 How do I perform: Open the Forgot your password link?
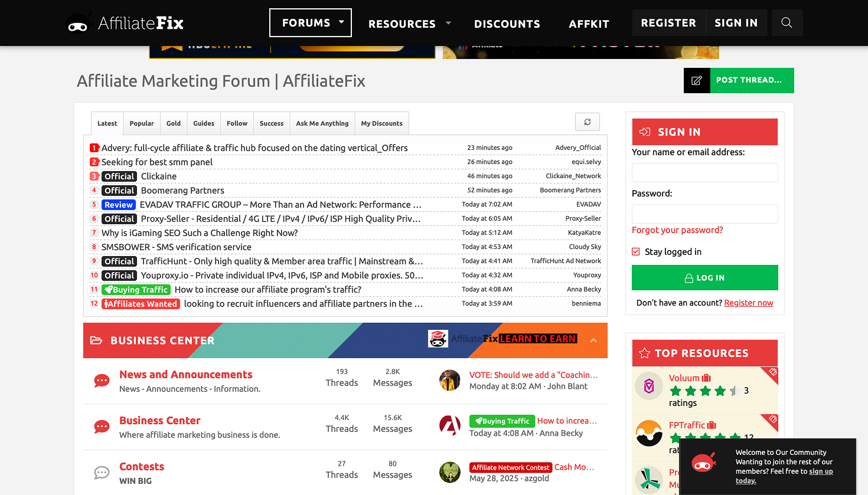pyautogui.click(x=677, y=230)
